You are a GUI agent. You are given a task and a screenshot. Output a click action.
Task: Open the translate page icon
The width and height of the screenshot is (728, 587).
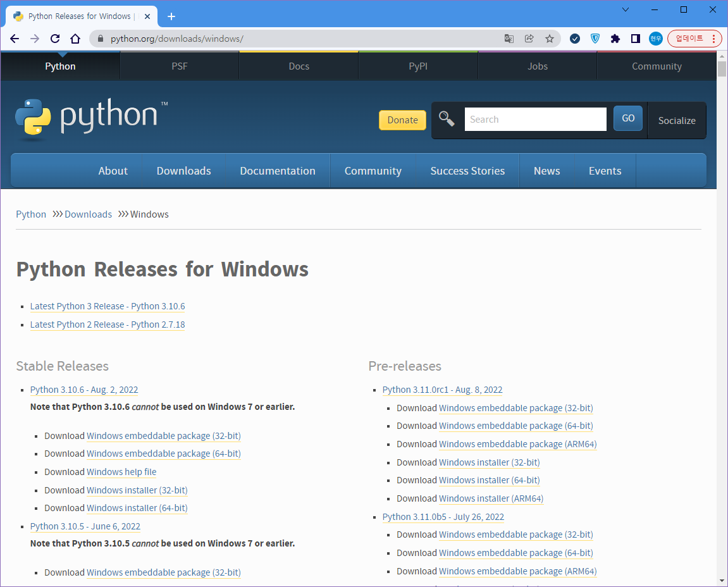[x=509, y=39]
